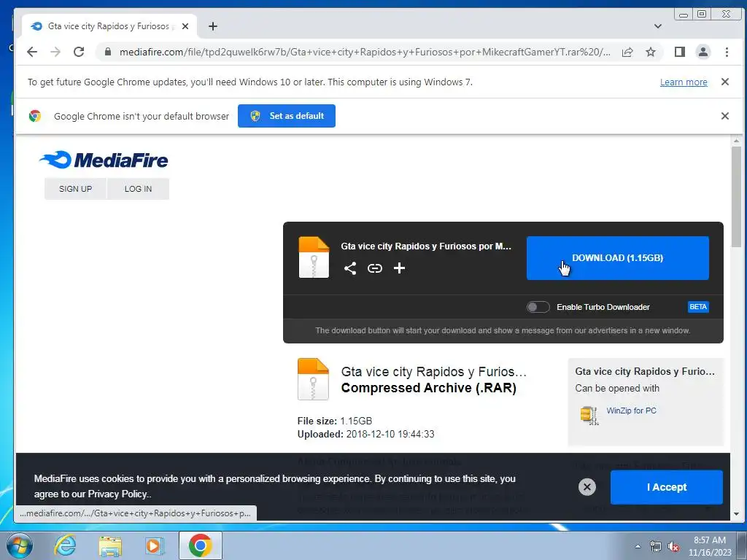Open the WinZip for PC link
747x560 pixels.
[631, 411]
